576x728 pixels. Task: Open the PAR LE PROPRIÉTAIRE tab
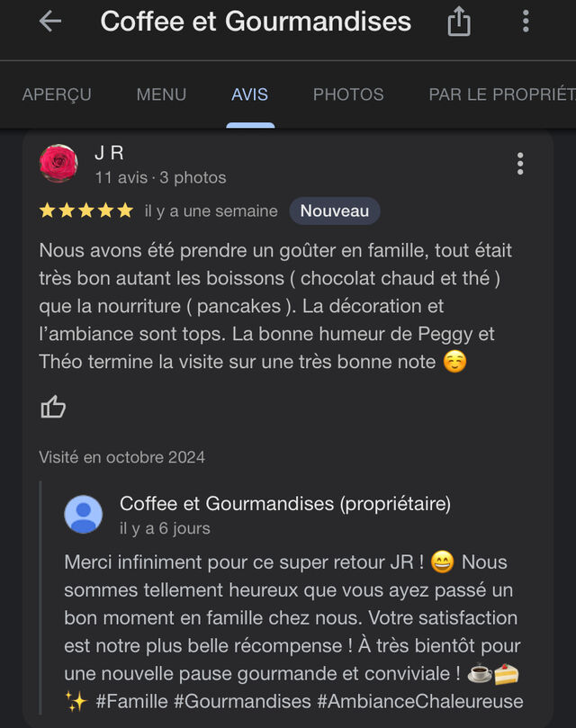tap(502, 94)
